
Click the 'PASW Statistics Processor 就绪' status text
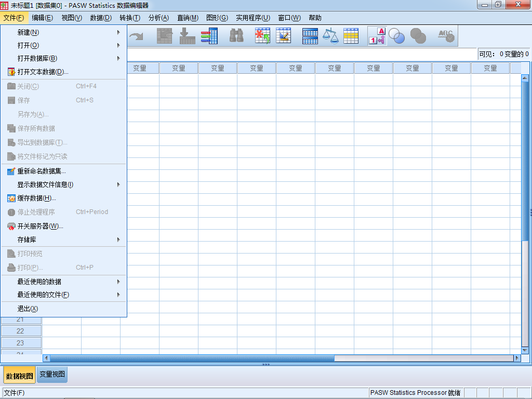[x=415, y=393]
